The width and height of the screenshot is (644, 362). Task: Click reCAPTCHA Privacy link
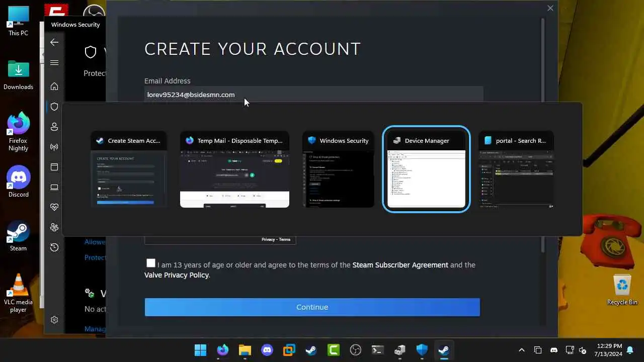coord(268,239)
